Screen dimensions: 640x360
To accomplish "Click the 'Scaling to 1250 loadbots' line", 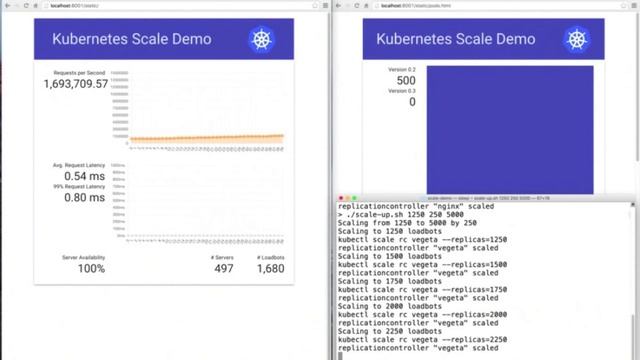I will [389, 231].
